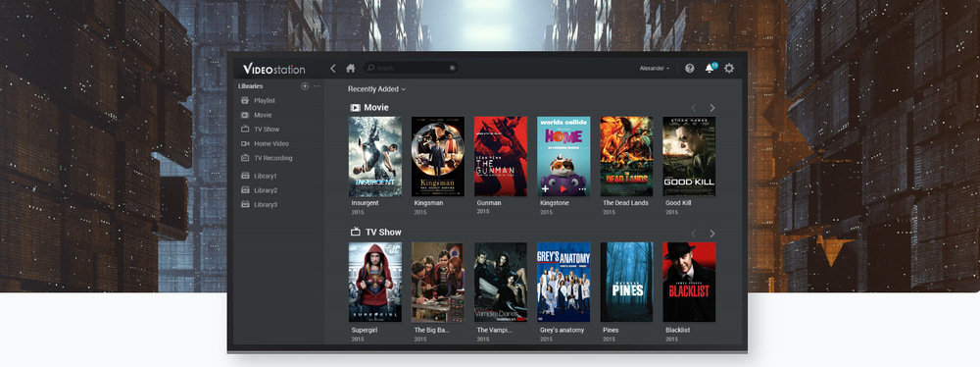The width and height of the screenshot is (980, 367).
Task: Click the search magnifier icon
Action: click(x=370, y=68)
